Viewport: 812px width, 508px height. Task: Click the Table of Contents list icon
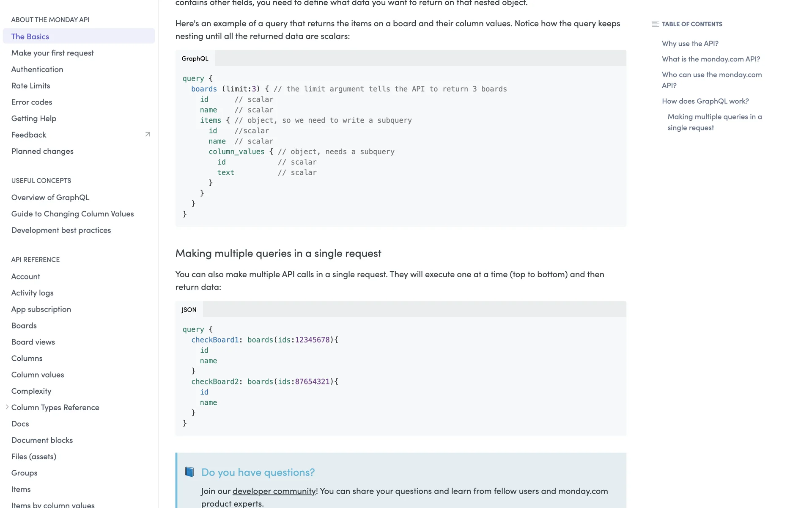tap(655, 24)
